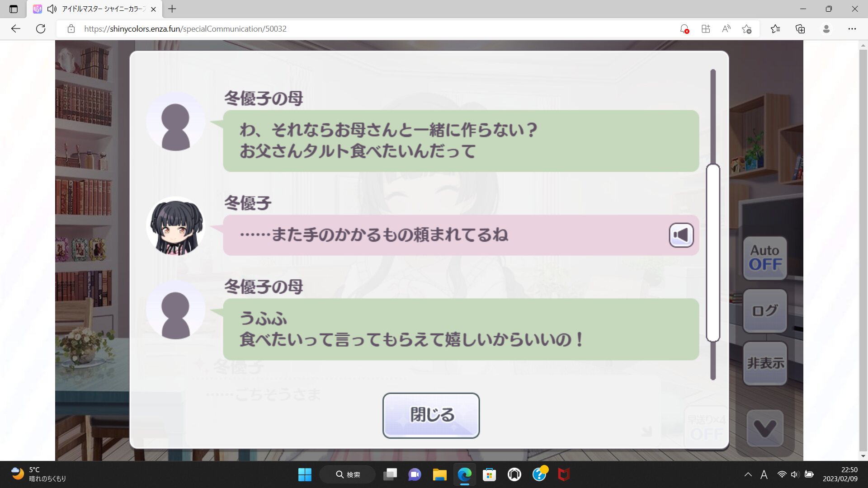The height and width of the screenshot is (488, 868).
Task: Go back with the browser back arrow
Action: click(16, 29)
